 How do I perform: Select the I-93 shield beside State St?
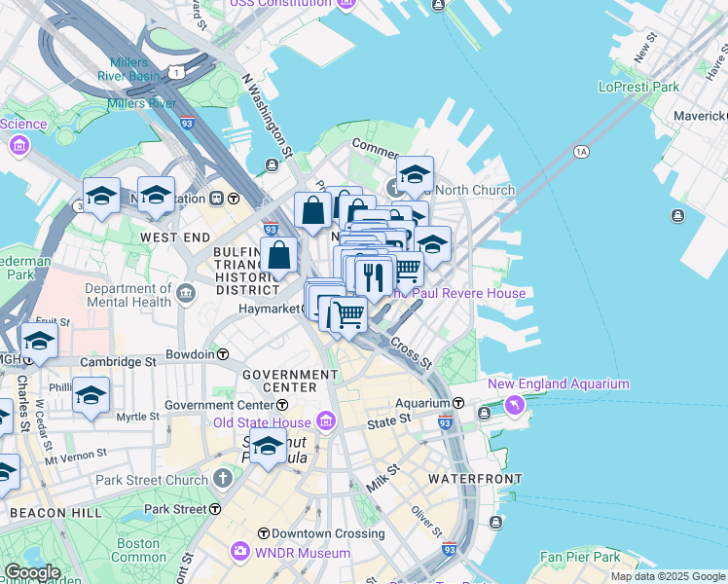[445, 421]
